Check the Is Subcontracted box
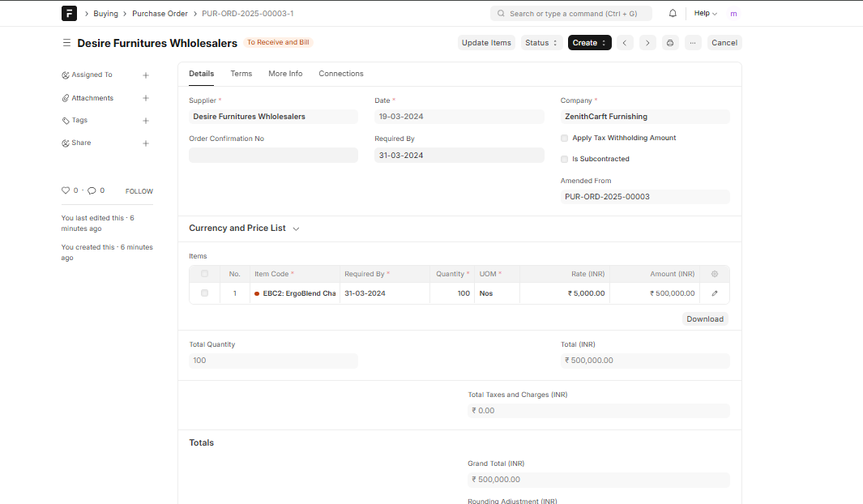863x504 pixels. coord(564,159)
